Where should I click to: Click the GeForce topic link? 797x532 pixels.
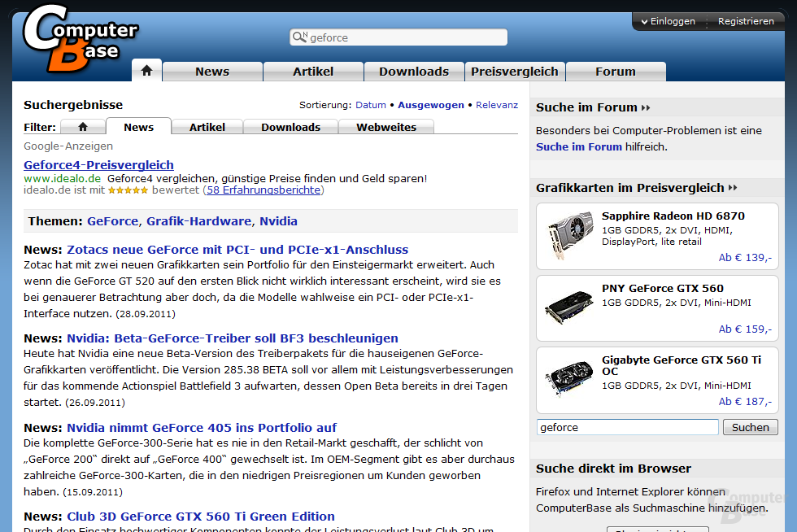tap(112, 221)
